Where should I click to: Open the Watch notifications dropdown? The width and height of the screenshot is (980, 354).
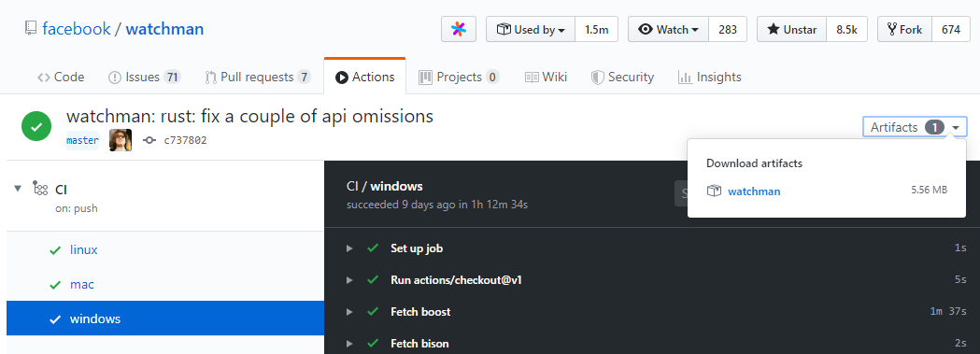click(x=669, y=29)
